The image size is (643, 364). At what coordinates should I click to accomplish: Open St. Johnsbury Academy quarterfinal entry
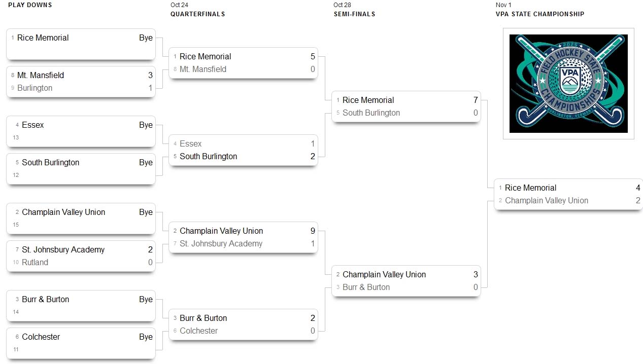[221, 244]
